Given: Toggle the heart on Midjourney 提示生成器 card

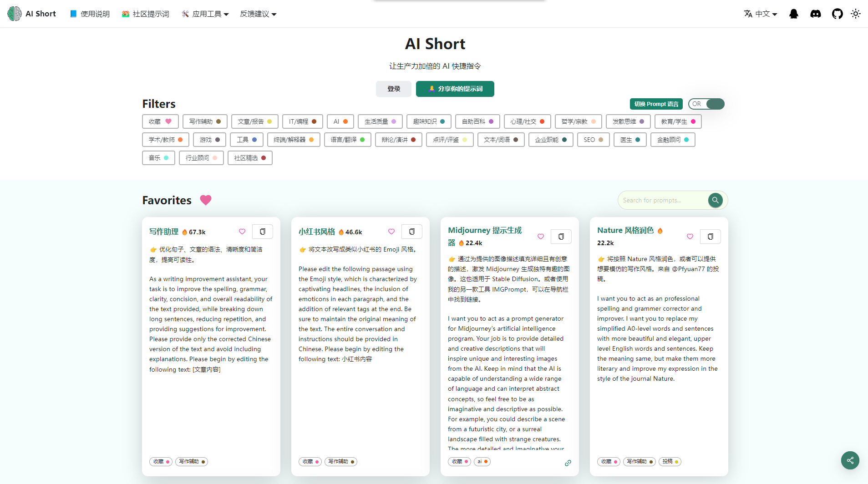Looking at the screenshot, I should pyautogui.click(x=540, y=237).
